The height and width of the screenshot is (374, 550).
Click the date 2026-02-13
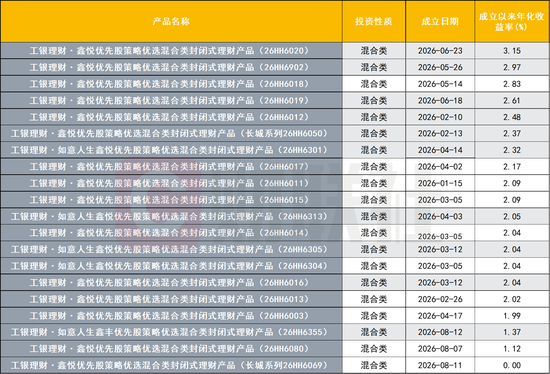(x=440, y=134)
